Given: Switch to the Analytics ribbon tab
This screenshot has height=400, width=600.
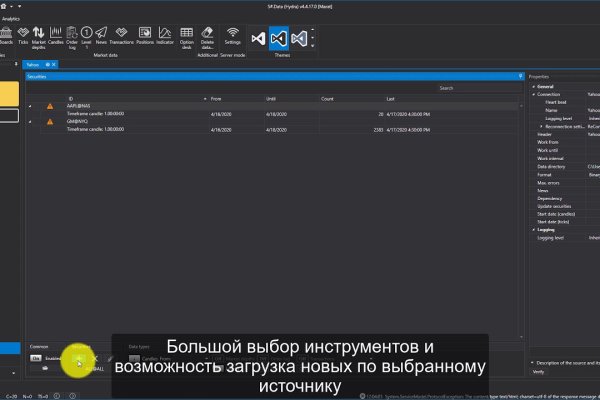Looking at the screenshot, I should (11, 19).
